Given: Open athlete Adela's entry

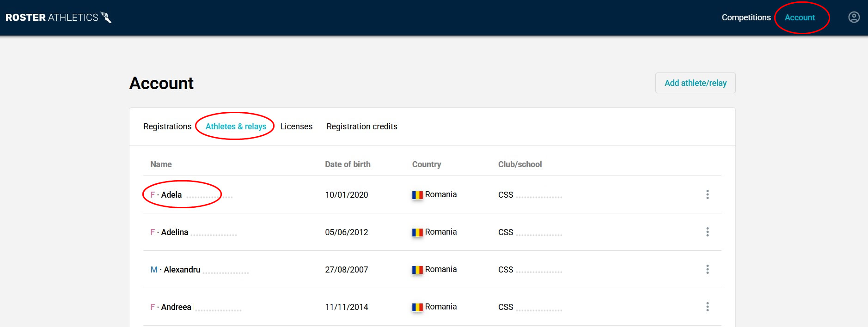Looking at the screenshot, I should click(171, 195).
